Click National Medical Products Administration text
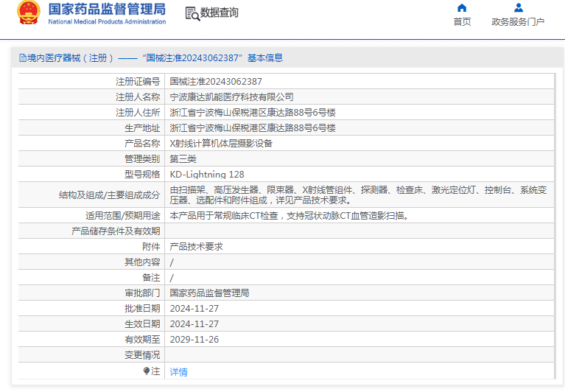 pos(107,21)
